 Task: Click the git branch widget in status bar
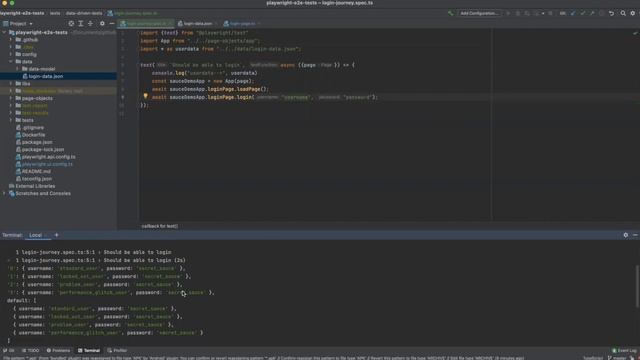click(618, 358)
